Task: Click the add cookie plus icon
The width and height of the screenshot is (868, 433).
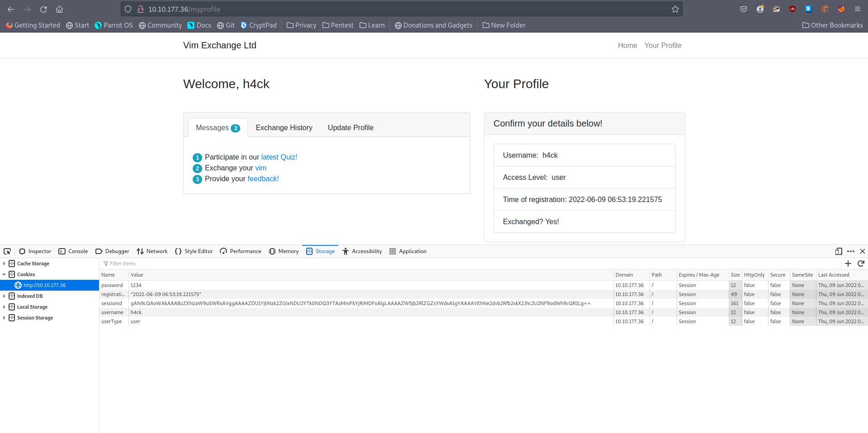Action: coord(848,264)
